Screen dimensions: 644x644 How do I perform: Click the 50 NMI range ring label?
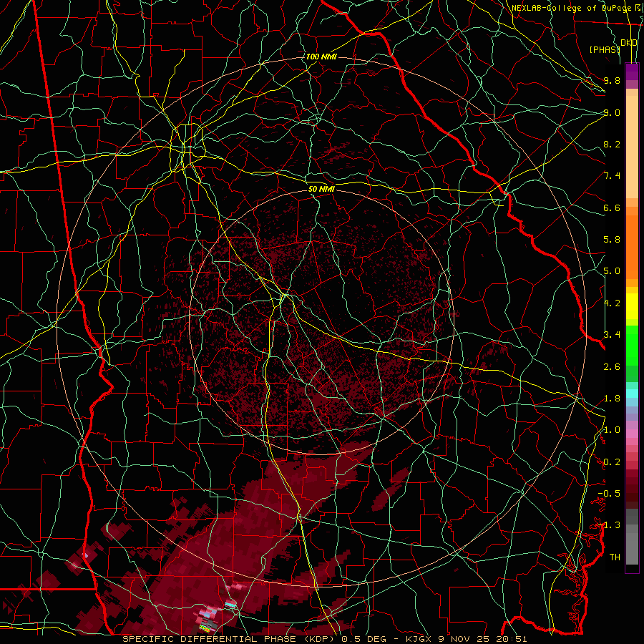[321, 190]
